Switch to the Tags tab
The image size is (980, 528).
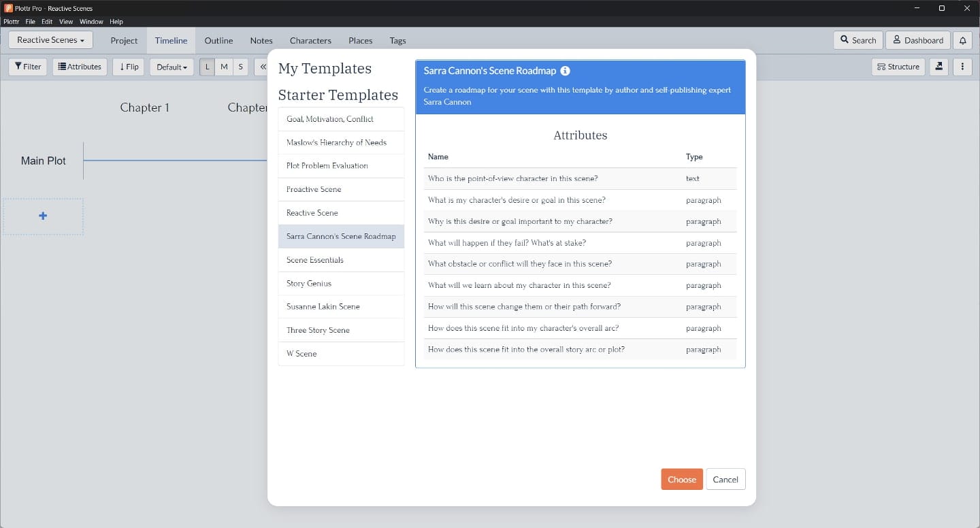tap(398, 41)
